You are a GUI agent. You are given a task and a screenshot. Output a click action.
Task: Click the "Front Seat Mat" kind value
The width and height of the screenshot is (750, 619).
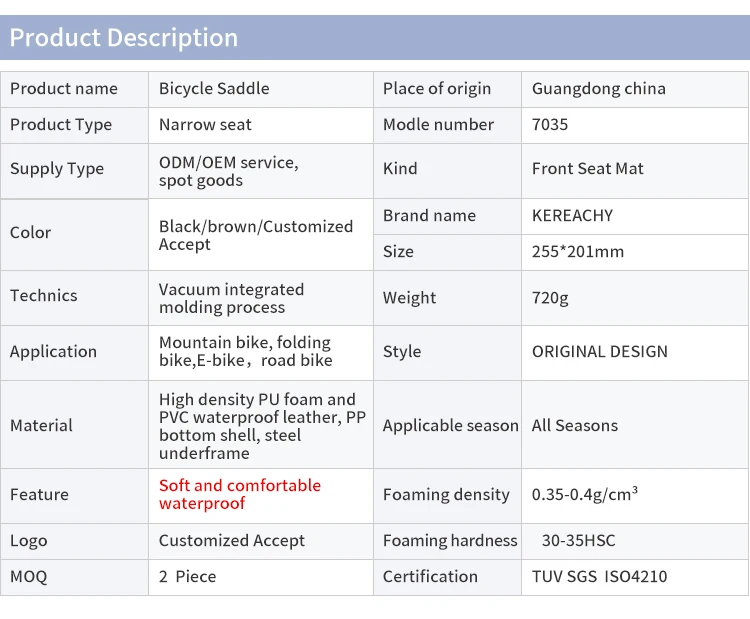pos(588,168)
